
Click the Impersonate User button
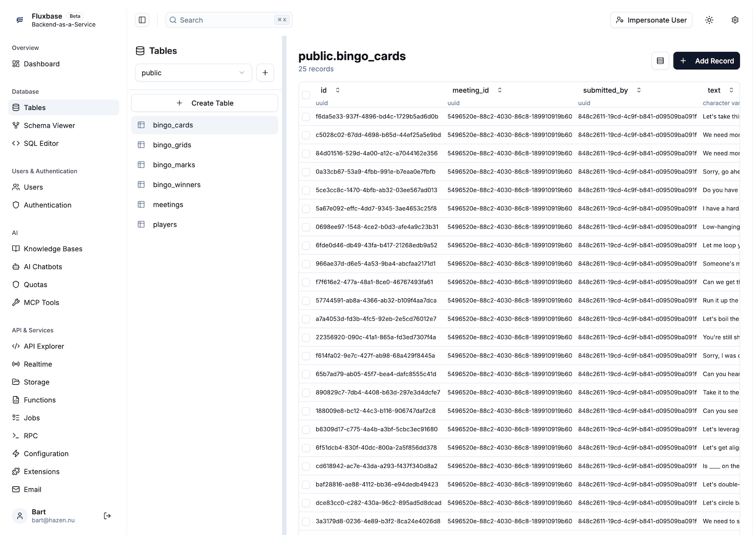pyautogui.click(x=651, y=20)
